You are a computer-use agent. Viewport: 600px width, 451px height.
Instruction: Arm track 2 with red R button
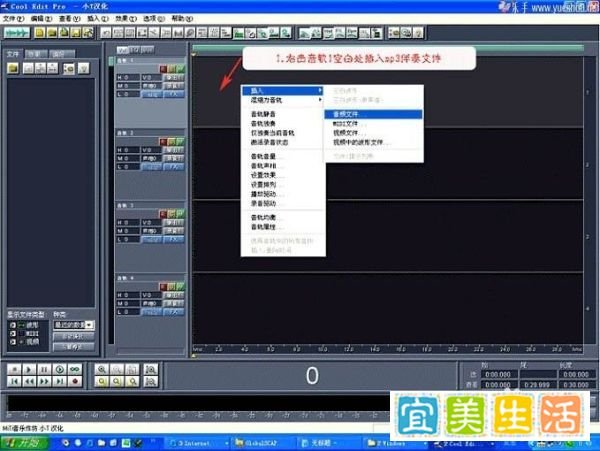(163, 142)
